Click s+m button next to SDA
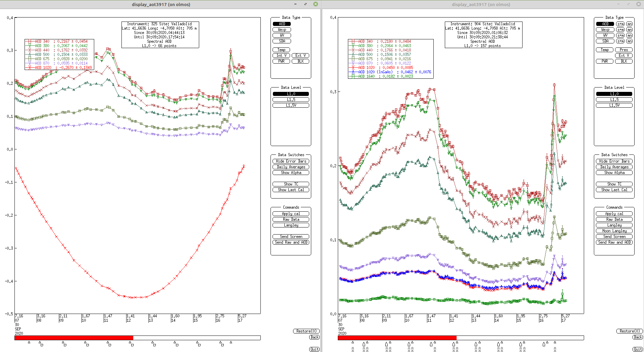Viewport: 644px width, 352px height. click(x=620, y=41)
